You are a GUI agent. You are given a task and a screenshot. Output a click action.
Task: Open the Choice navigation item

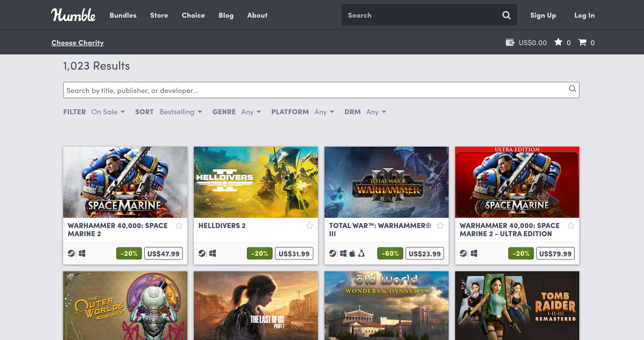193,15
